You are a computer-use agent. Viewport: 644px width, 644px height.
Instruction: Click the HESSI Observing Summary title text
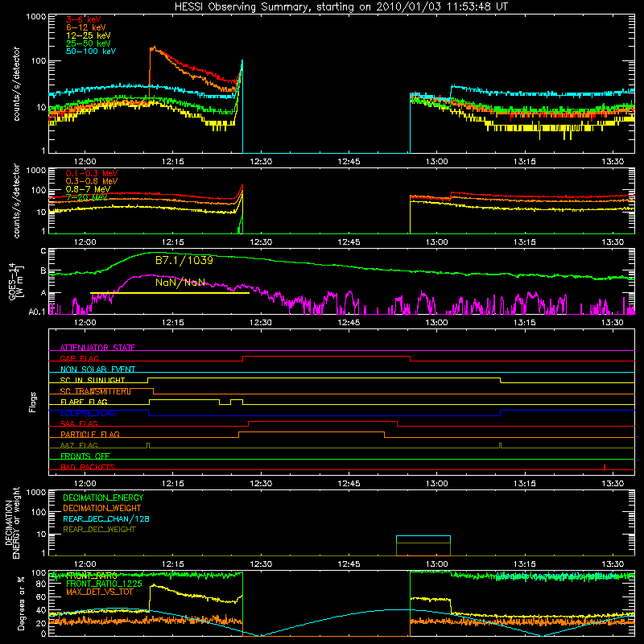(x=341, y=7)
